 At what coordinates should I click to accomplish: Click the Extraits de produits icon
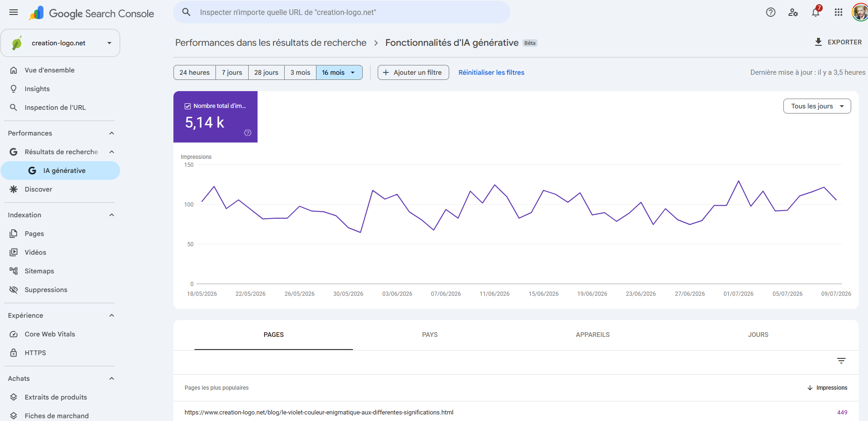point(14,397)
